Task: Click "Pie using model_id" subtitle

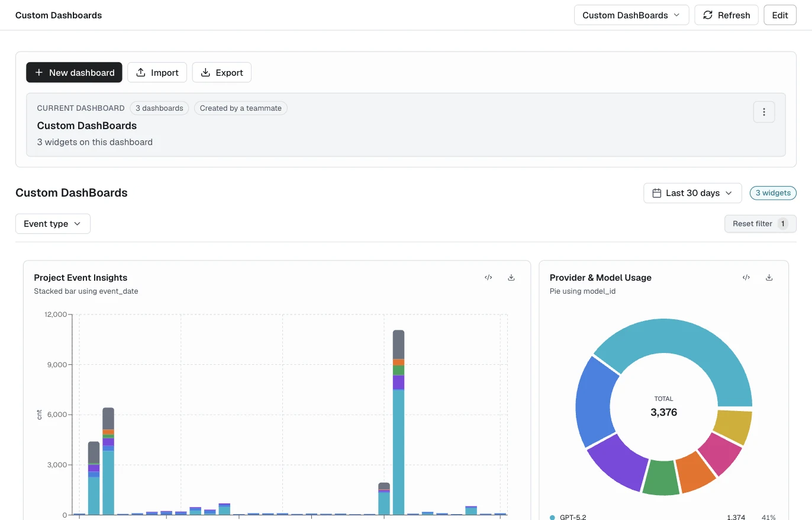Action: click(x=582, y=291)
